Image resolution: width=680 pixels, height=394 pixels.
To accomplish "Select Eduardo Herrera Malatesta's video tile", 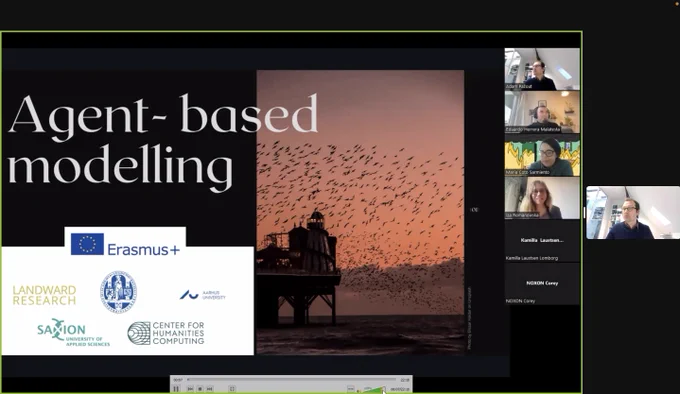I will click(542, 112).
